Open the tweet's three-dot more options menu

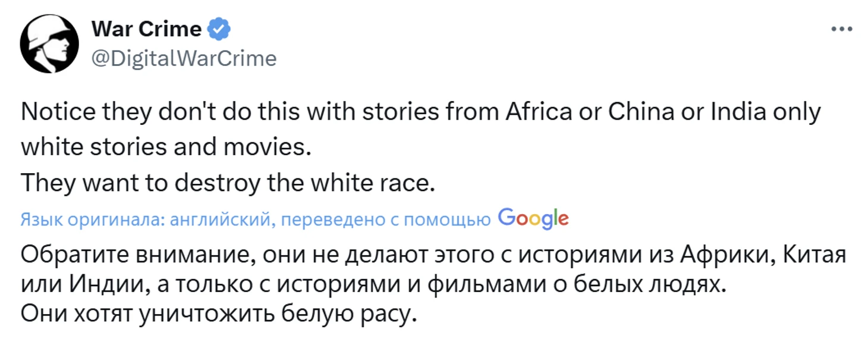pos(841,29)
